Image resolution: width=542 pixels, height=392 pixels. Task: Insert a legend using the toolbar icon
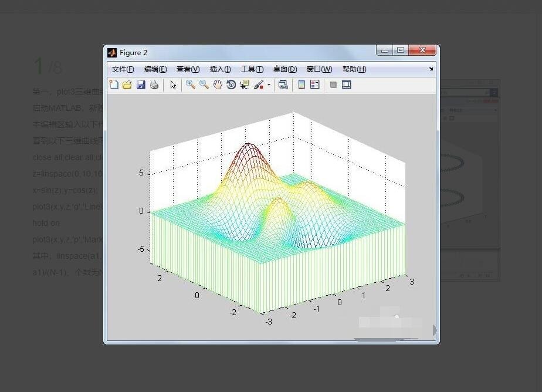(x=315, y=85)
